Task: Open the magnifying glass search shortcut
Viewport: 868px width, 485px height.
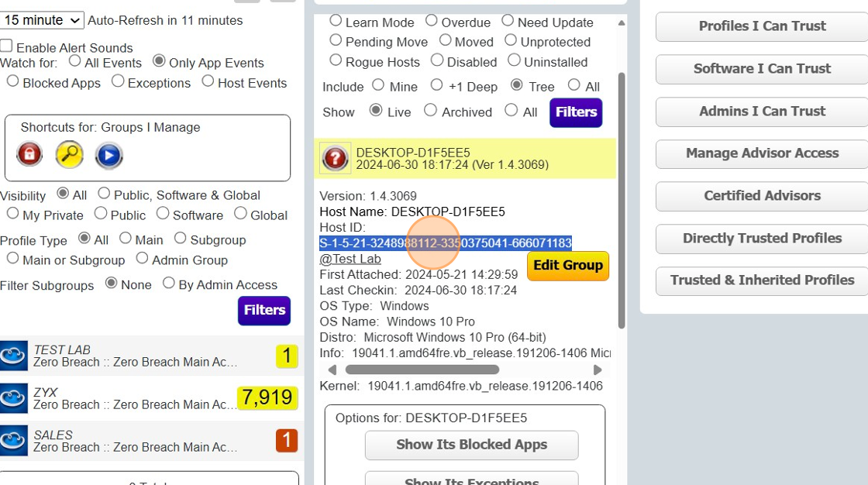Action: click(69, 155)
